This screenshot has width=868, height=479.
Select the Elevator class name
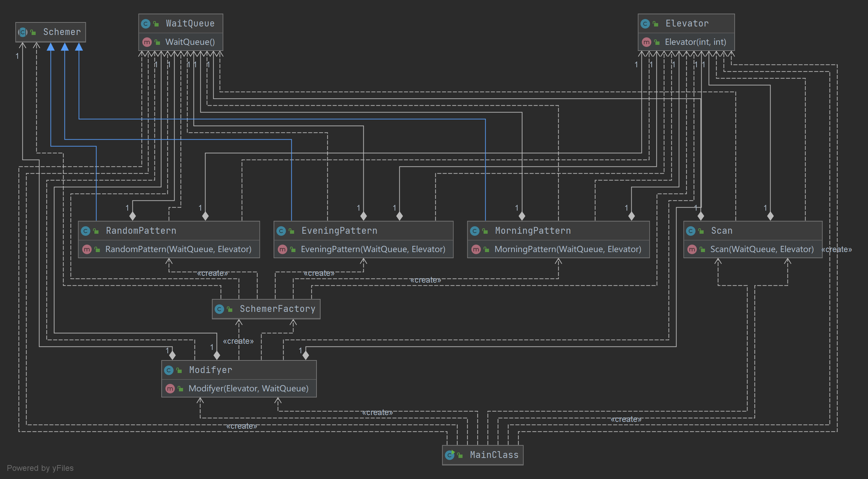coord(687,23)
